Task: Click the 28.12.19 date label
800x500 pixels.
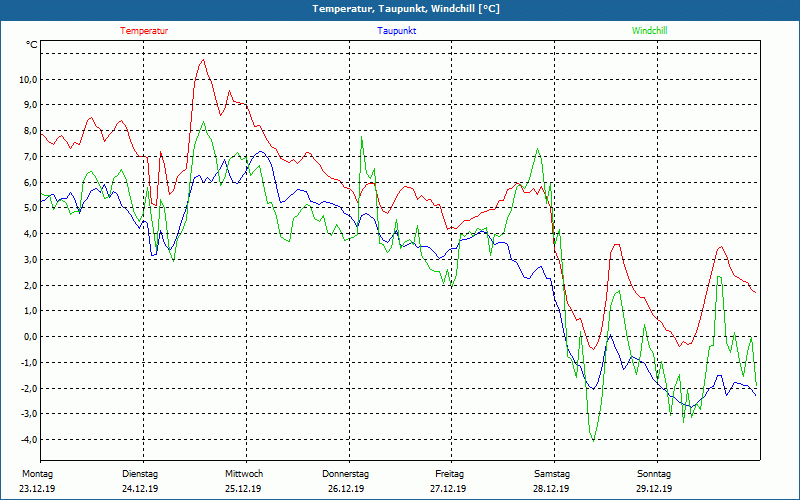Action: click(552, 489)
